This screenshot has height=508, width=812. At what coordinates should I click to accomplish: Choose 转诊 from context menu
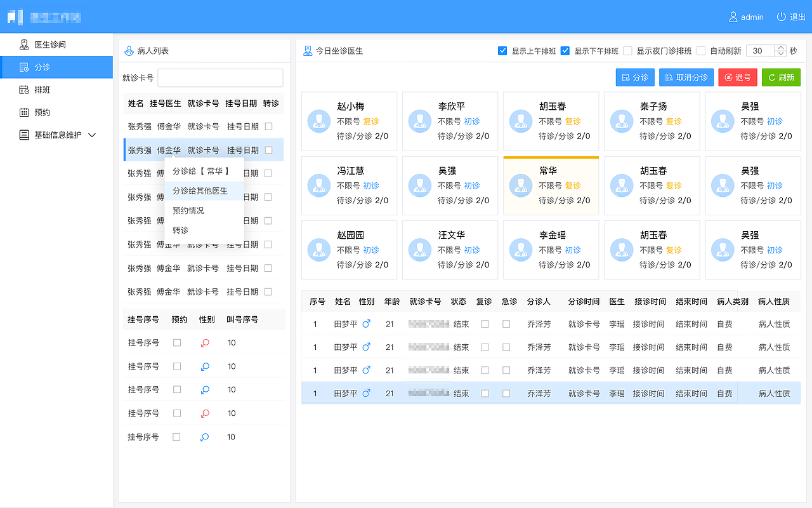click(204, 230)
